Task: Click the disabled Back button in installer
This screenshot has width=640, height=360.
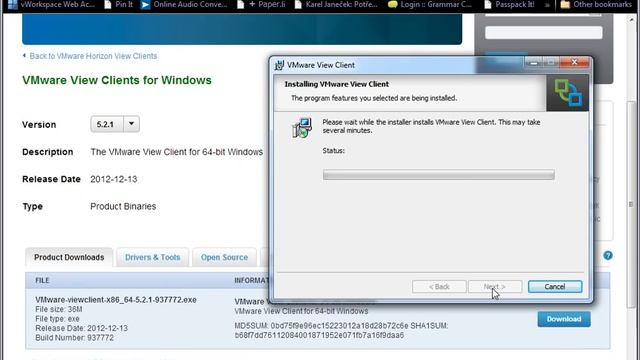Action: pyautogui.click(x=439, y=287)
